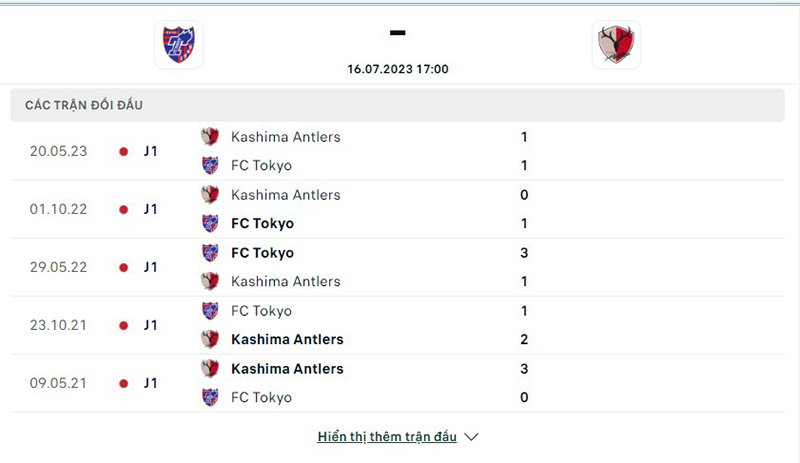Click the Kashima Antlers crest in the header

click(x=616, y=45)
